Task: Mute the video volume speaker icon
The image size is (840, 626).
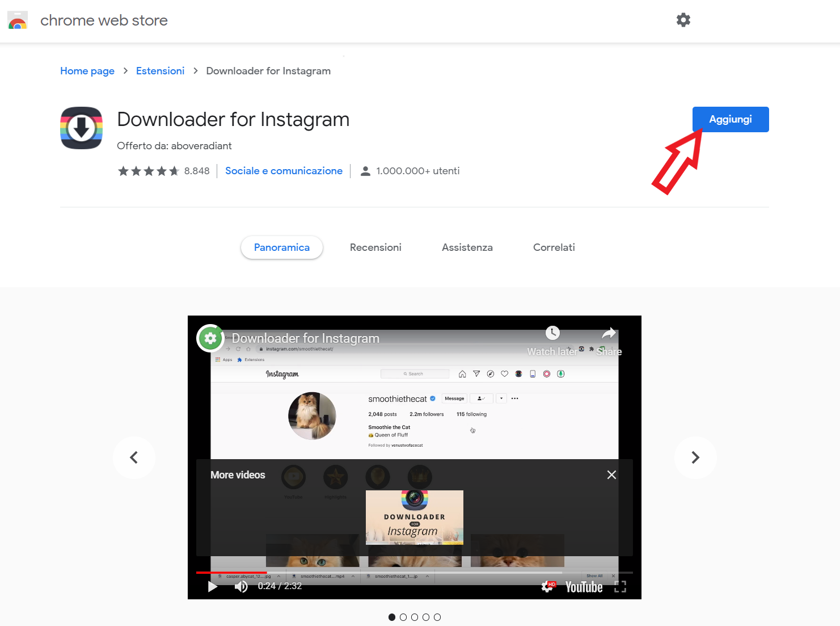Action: (x=241, y=586)
